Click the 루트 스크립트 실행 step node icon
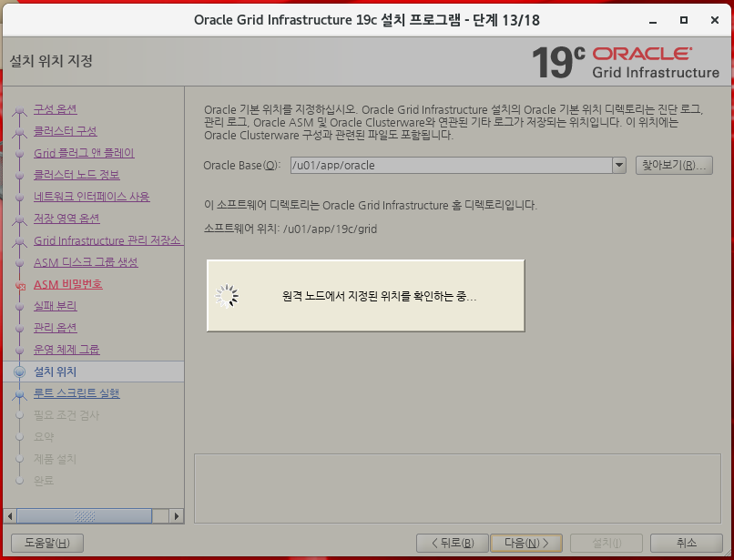 20,395
